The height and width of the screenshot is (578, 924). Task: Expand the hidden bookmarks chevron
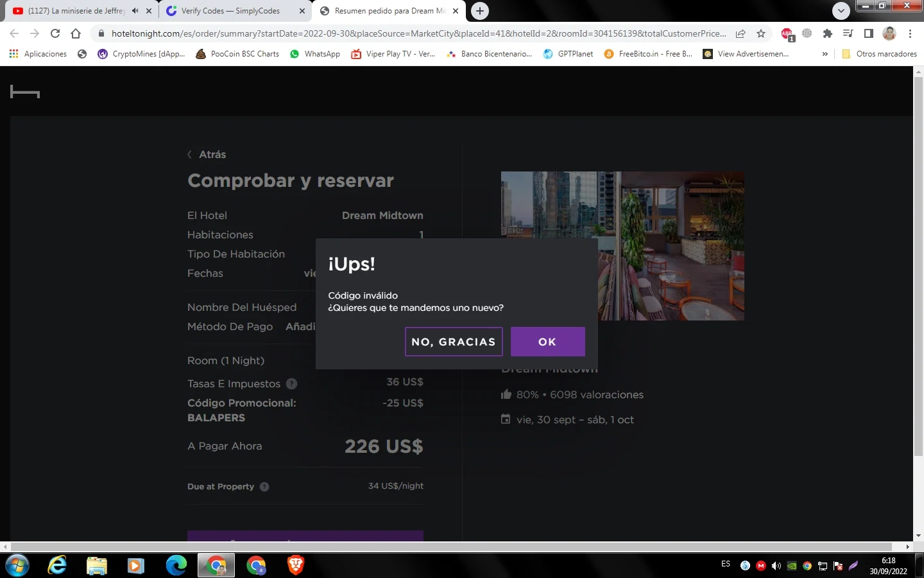(825, 54)
